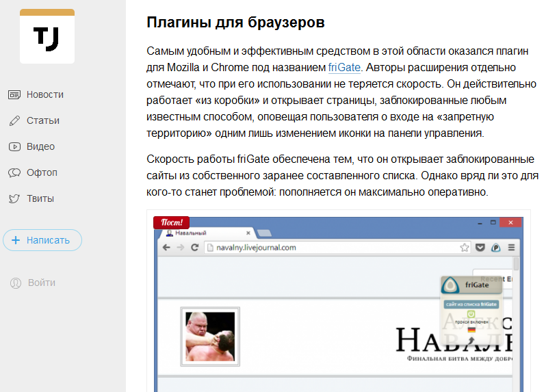Click the Плагины для браузеров heading
Viewport: 557px width, 392px height.
pos(235,23)
